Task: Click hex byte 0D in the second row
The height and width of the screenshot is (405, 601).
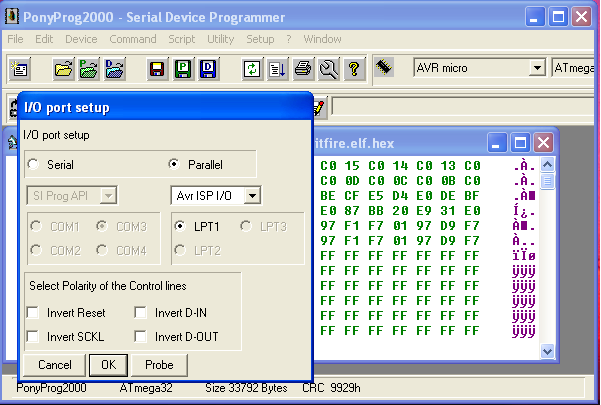Action: point(352,181)
